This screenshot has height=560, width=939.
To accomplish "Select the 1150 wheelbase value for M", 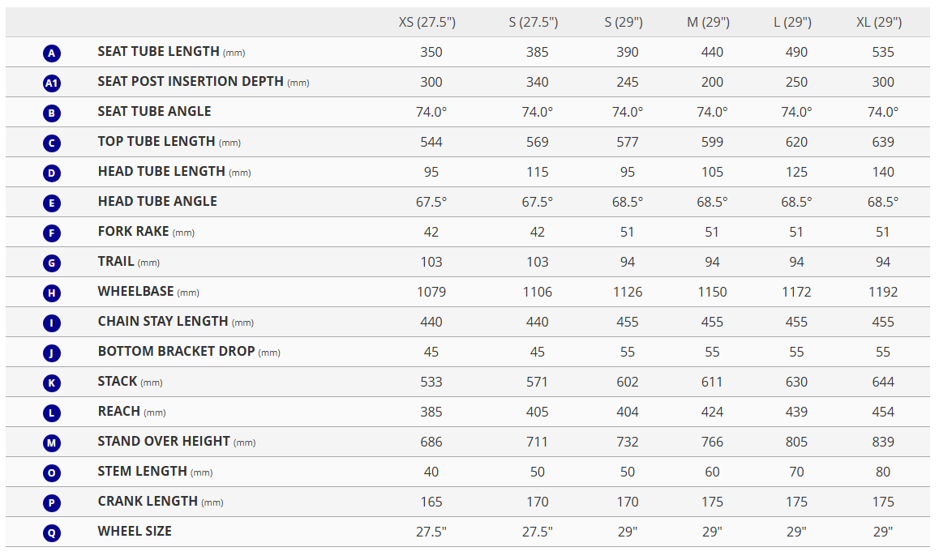I will (712, 292).
